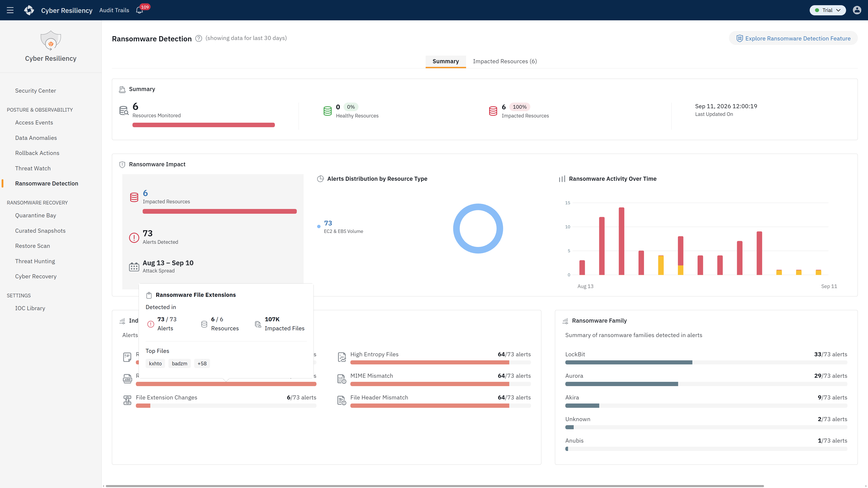Click the Ransomware Activity Over Time chart icon
868x488 pixels.
(x=562, y=179)
